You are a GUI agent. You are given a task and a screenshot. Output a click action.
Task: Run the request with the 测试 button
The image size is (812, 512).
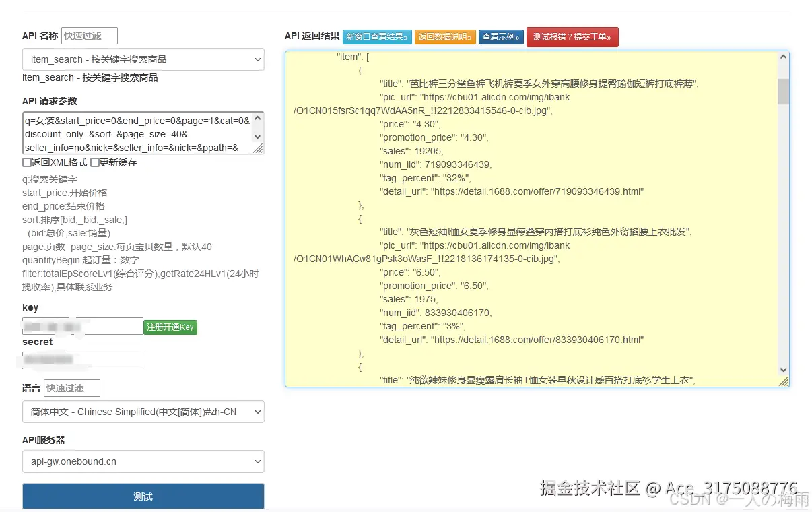[x=143, y=495]
